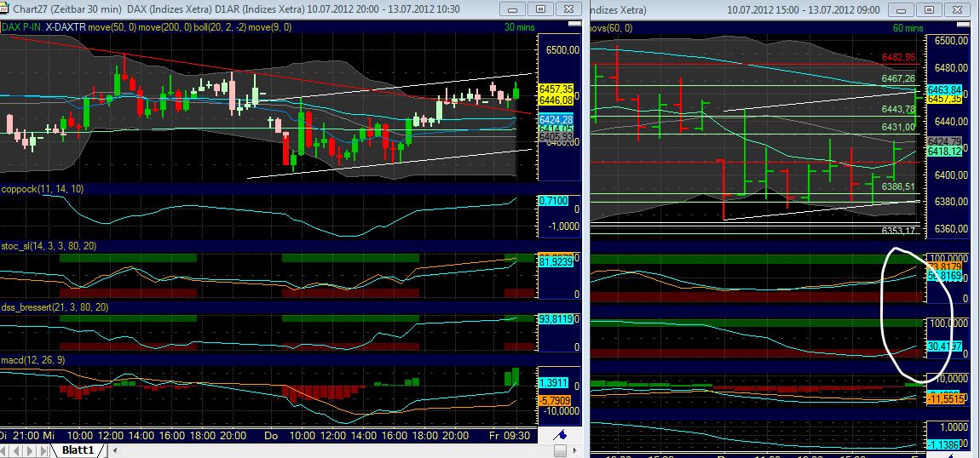Click the -1,1386 cyan value tag
Screen dimensions: 980x458
944,444
